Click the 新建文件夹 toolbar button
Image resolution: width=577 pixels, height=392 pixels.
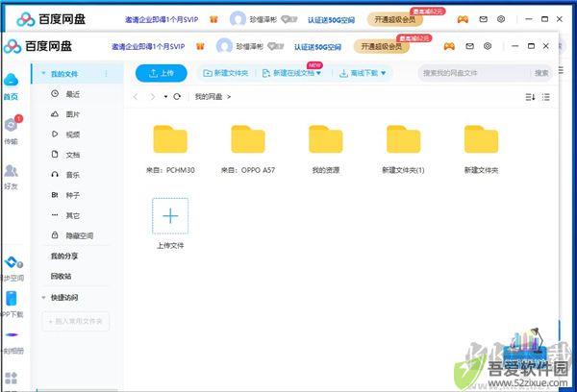click(226, 73)
